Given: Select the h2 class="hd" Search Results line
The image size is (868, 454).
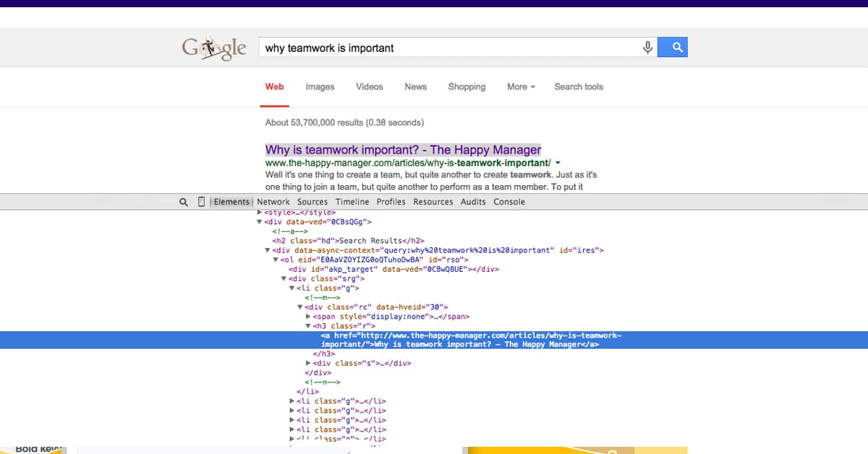Looking at the screenshot, I should (x=348, y=241).
